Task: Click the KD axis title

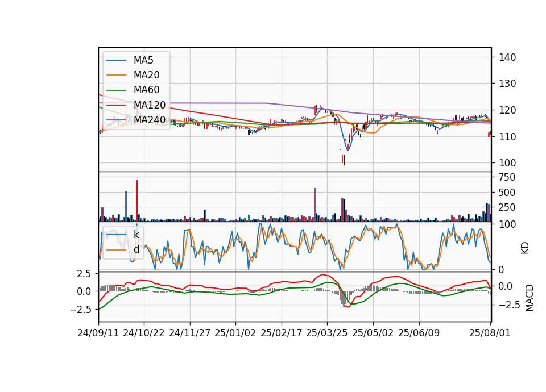Action: click(x=525, y=248)
